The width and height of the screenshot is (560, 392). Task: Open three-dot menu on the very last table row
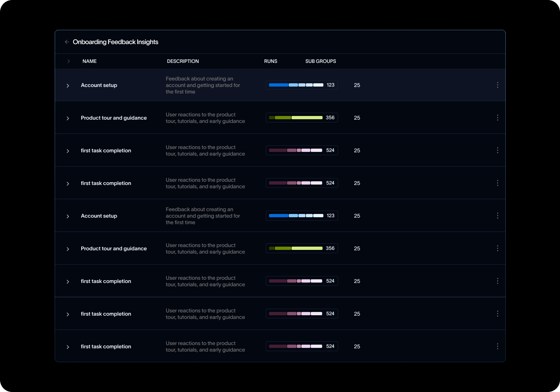tap(497, 346)
